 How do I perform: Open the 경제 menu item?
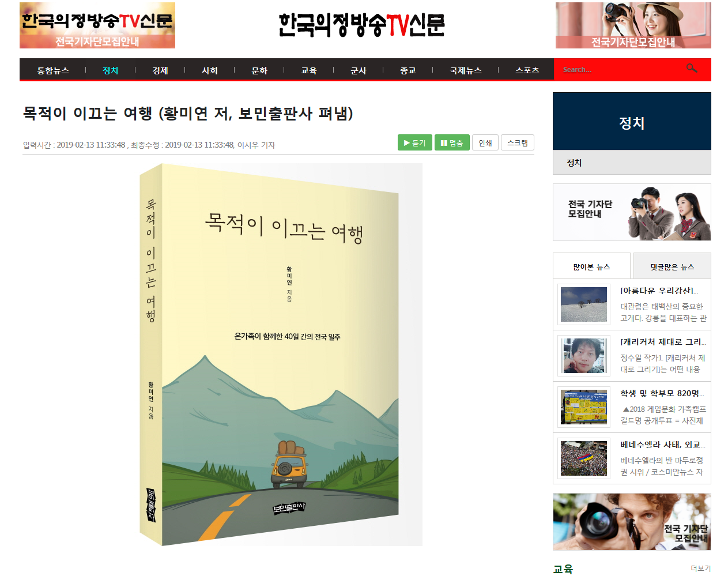point(160,70)
